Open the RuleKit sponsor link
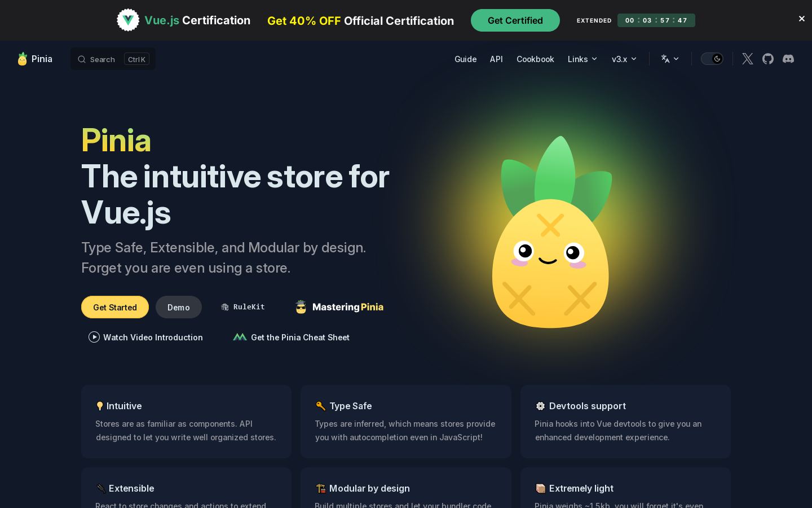 (x=243, y=307)
